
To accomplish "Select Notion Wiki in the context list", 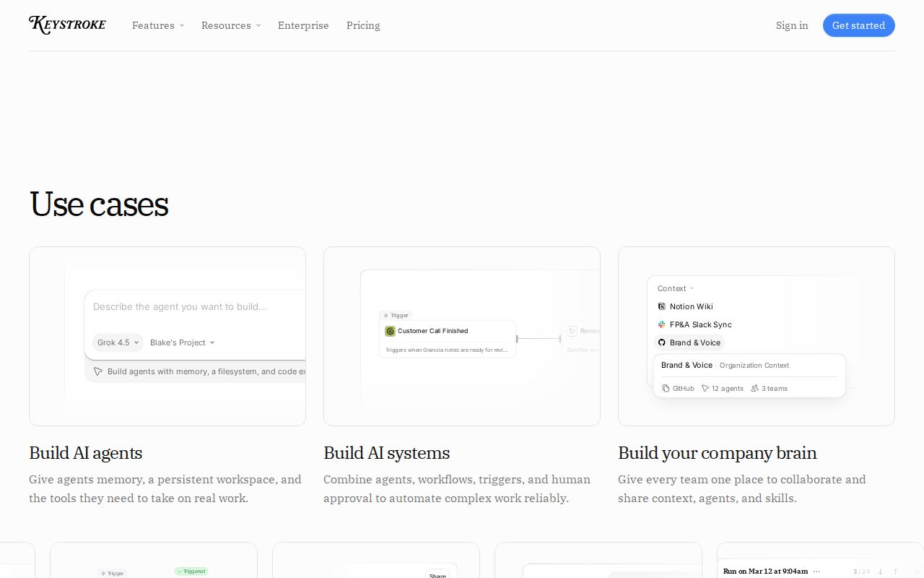I will click(686, 306).
